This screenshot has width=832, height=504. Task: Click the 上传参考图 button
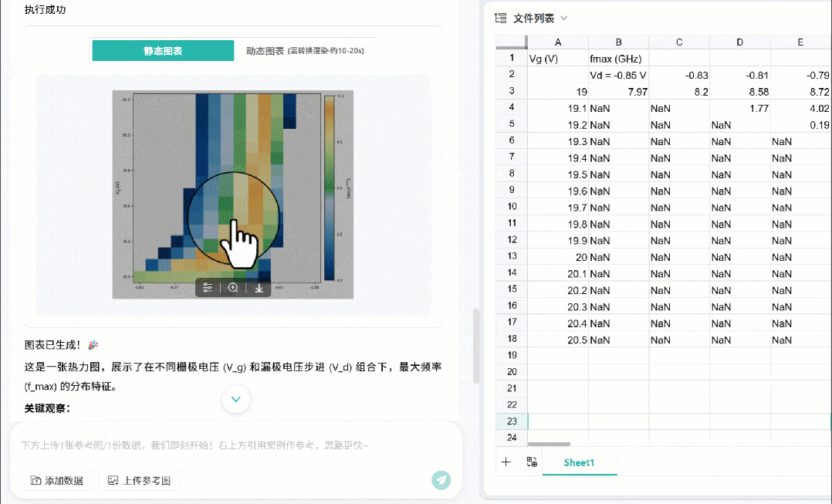coord(140,480)
